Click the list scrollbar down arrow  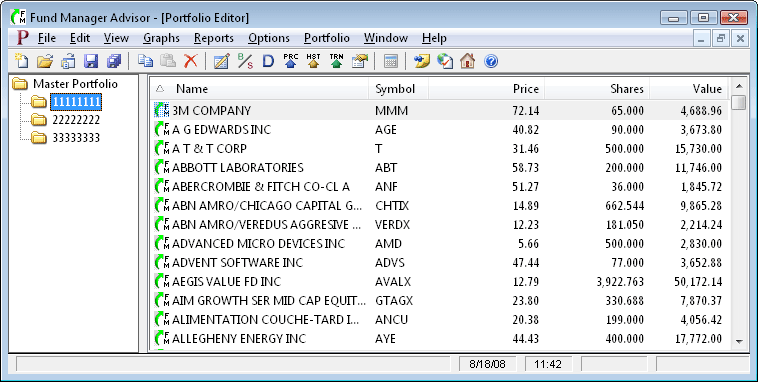coord(739,341)
